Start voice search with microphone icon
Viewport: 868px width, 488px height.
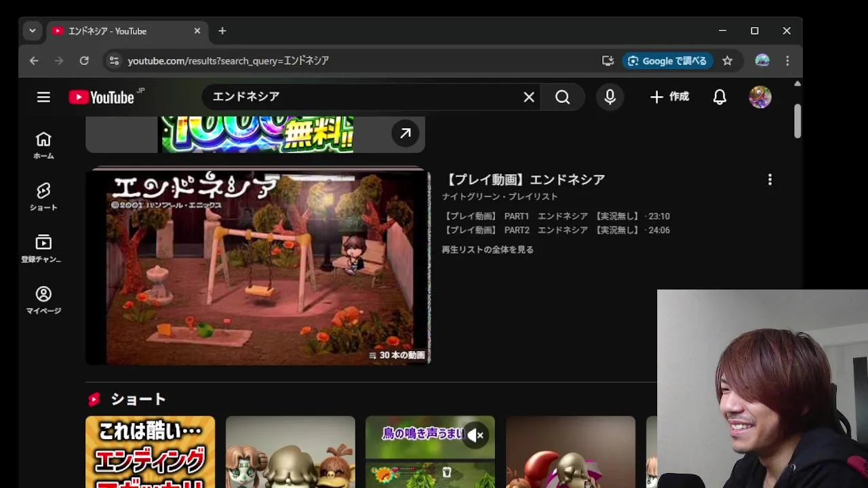point(610,97)
